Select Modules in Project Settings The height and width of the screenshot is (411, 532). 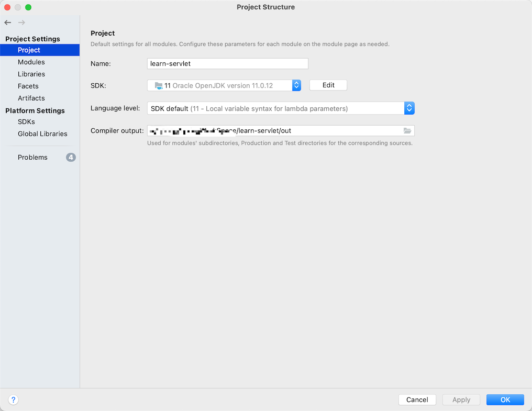pos(32,62)
